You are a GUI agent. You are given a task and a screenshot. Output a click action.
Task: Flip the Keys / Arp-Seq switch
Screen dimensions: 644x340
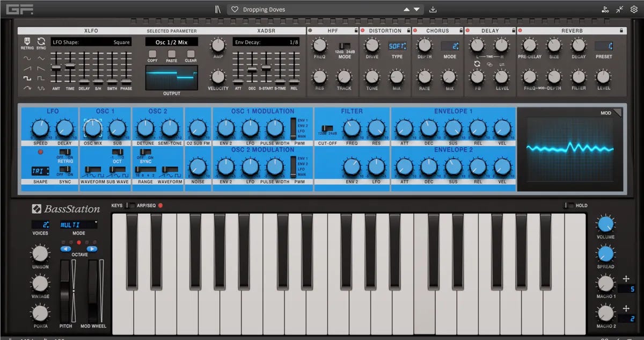(130, 205)
